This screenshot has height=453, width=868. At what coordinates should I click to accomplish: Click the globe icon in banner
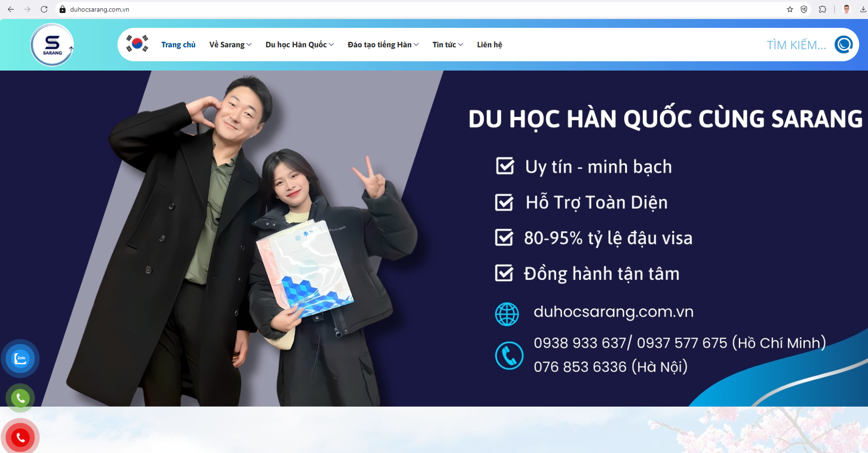coord(507,314)
